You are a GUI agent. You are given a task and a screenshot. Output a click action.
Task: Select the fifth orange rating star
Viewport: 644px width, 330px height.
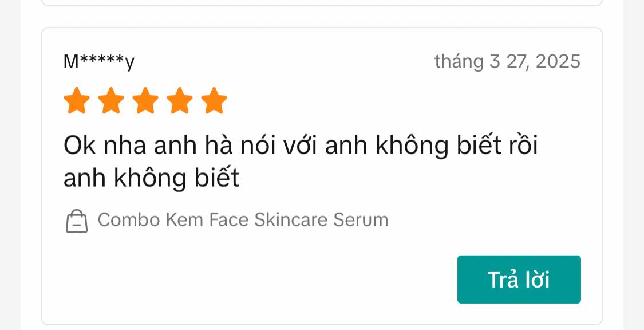click(214, 100)
